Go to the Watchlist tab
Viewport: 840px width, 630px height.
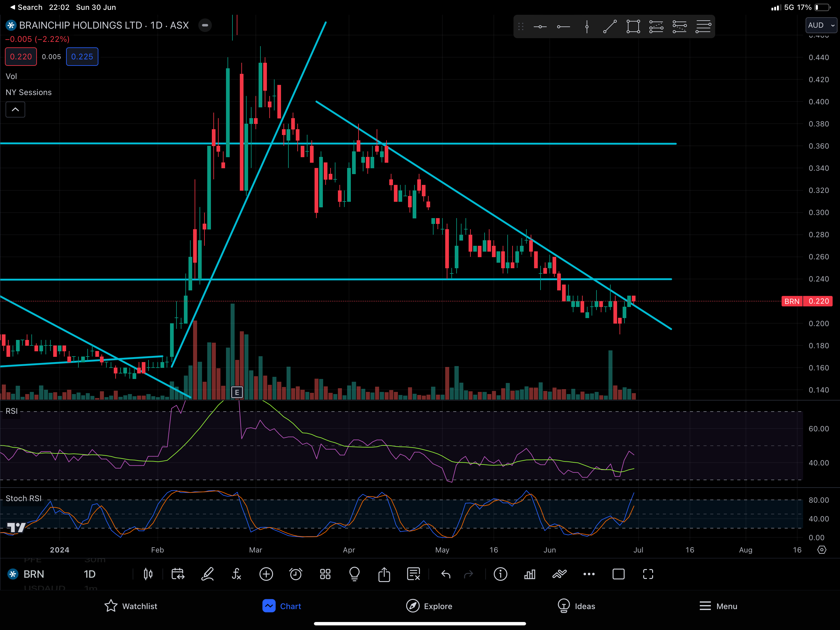[130, 606]
